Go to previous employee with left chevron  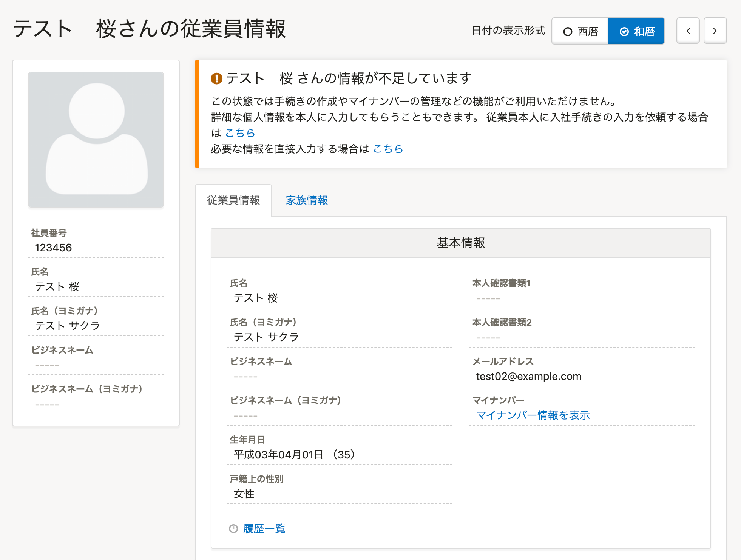coord(688,31)
